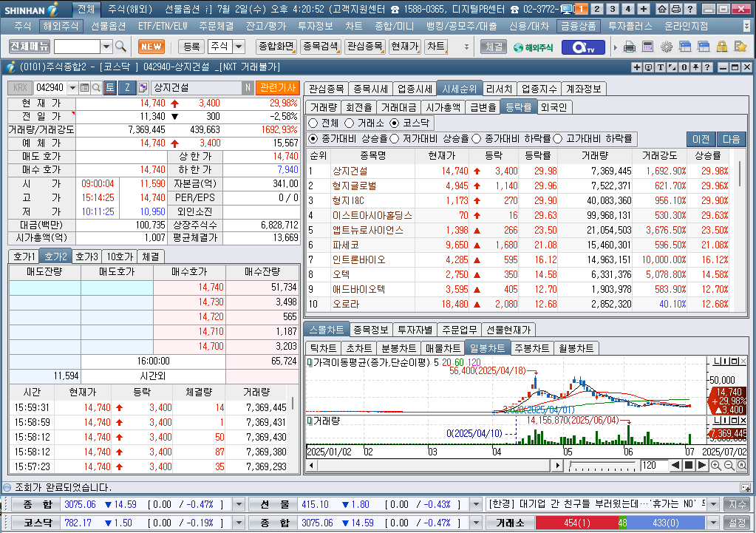The width and height of the screenshot is (756, 533).
Task: Select 저가대비 상승률 radio option
Action: click(395, 139)
